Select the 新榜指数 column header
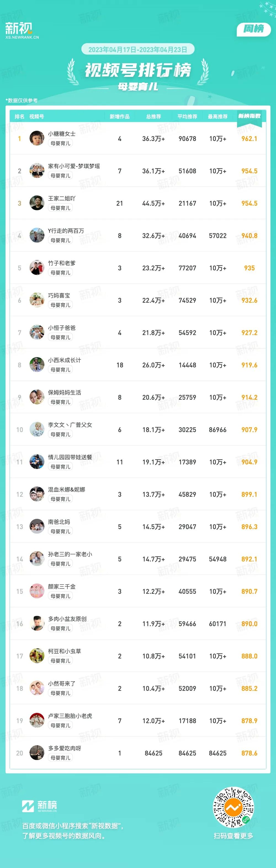Image resolution: width=276 pixels, height=868 pixels. pyautogui.click(x=250, y=116)
